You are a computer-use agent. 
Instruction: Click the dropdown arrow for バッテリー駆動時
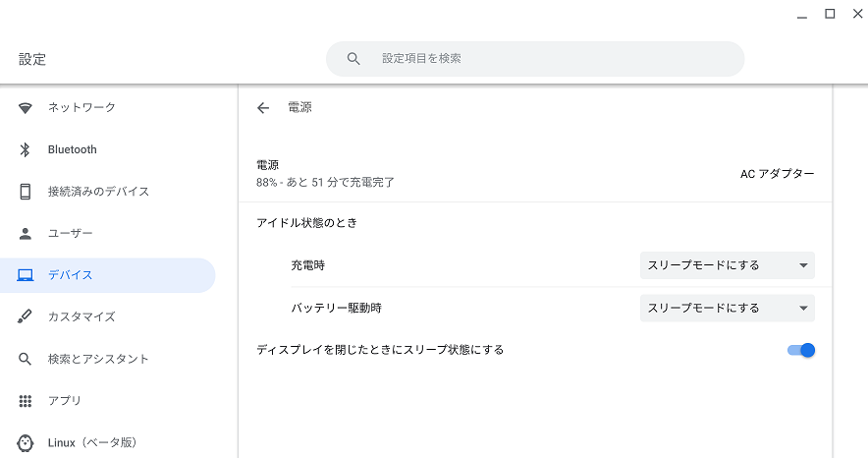803,309
